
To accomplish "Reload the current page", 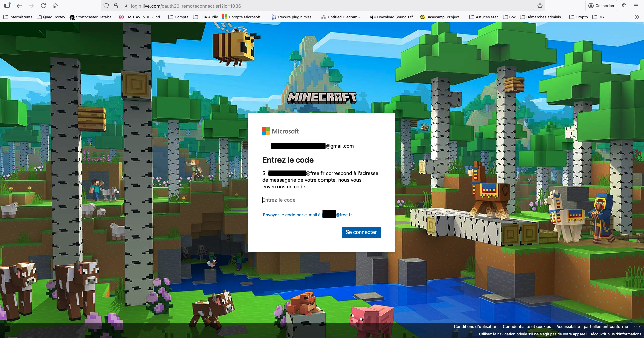I will coord(43,6).
